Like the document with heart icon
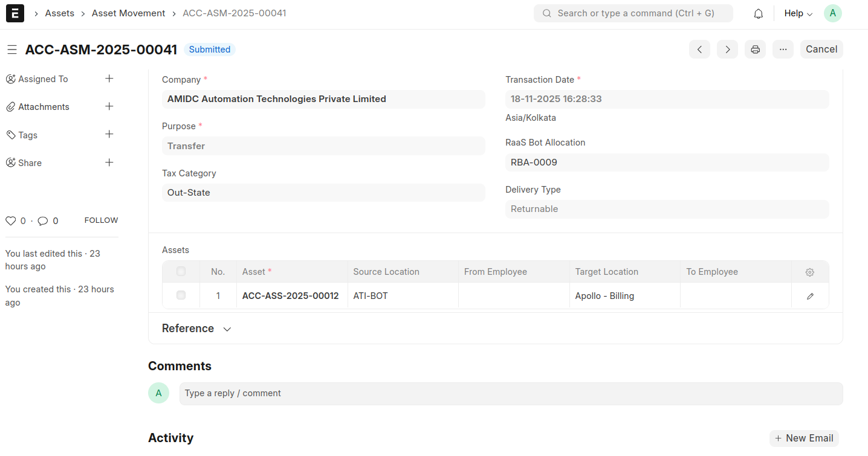The image size is (868, 456). tap(10, 221)
